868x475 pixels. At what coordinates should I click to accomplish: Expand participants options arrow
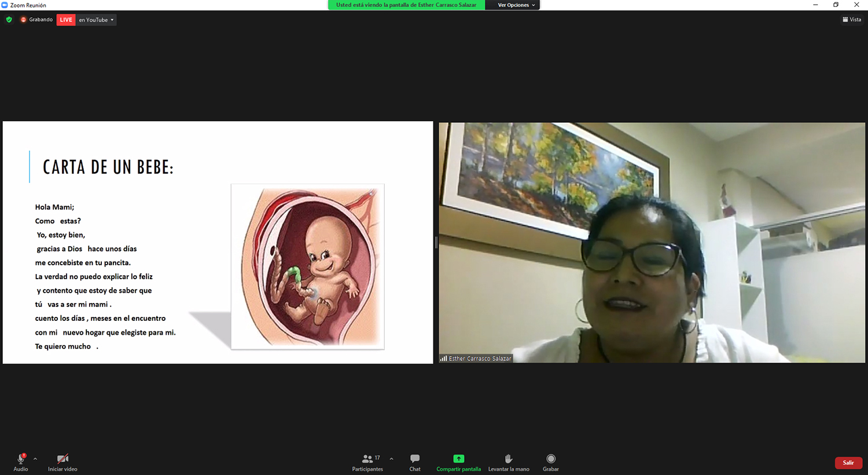[x=392, y=459]
